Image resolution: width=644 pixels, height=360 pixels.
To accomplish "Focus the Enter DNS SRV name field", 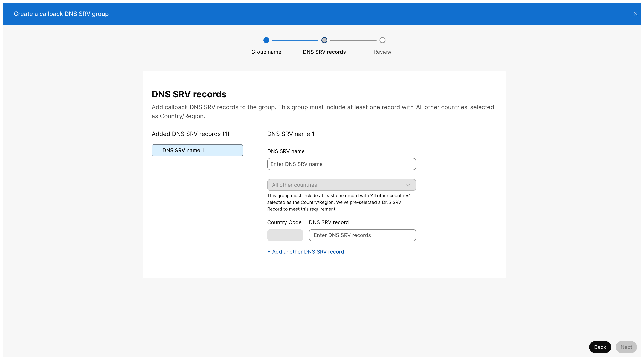I will click(x=342, y=164).
